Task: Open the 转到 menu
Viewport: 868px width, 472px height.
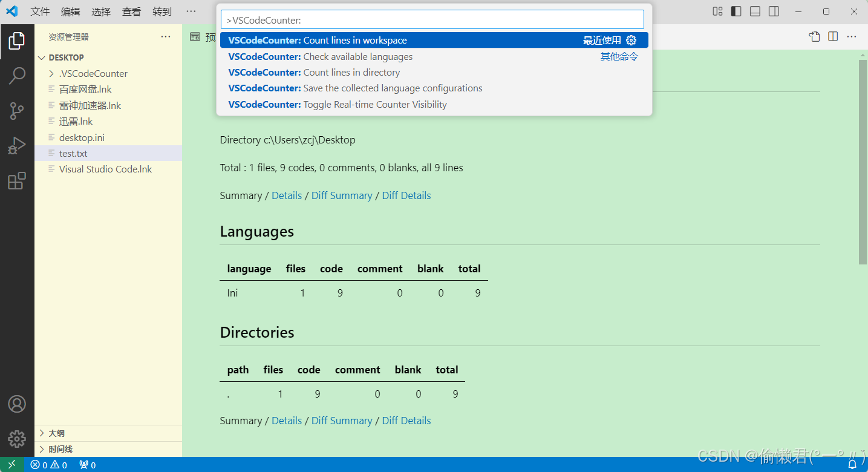Action: pos(162,11)
